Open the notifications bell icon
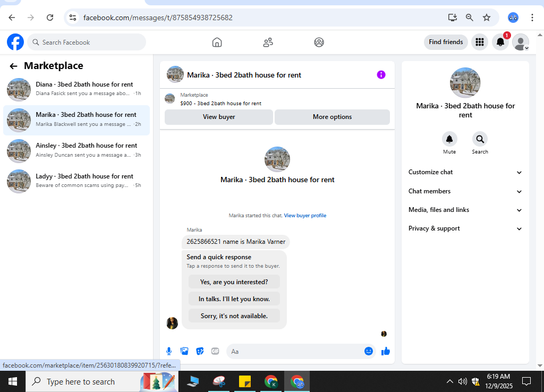Screen dimensions: 544x392 500,42
